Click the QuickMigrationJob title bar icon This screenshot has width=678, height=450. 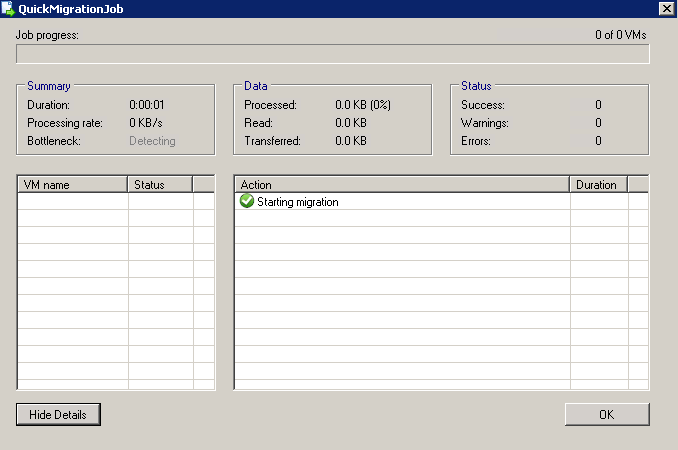pyautogui.click(x=9, y=8)
